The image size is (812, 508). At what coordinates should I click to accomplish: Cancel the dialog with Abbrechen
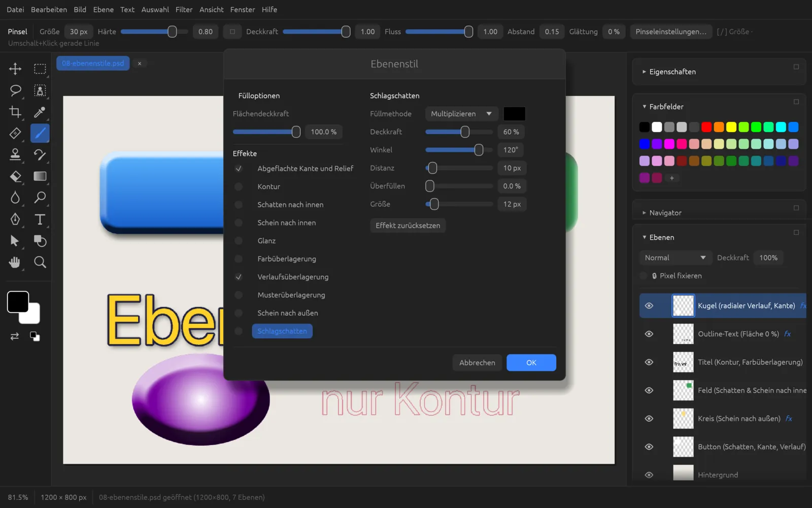[x=477, y=363]
